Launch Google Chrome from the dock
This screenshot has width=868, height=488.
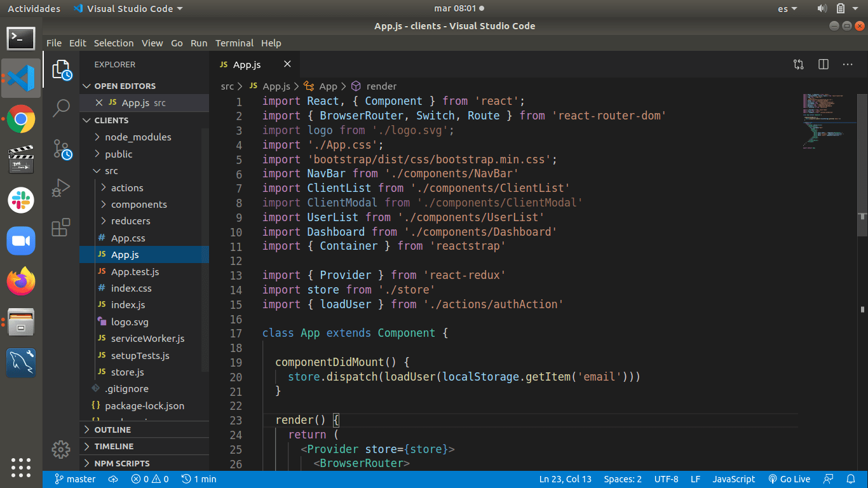point(21,119)
